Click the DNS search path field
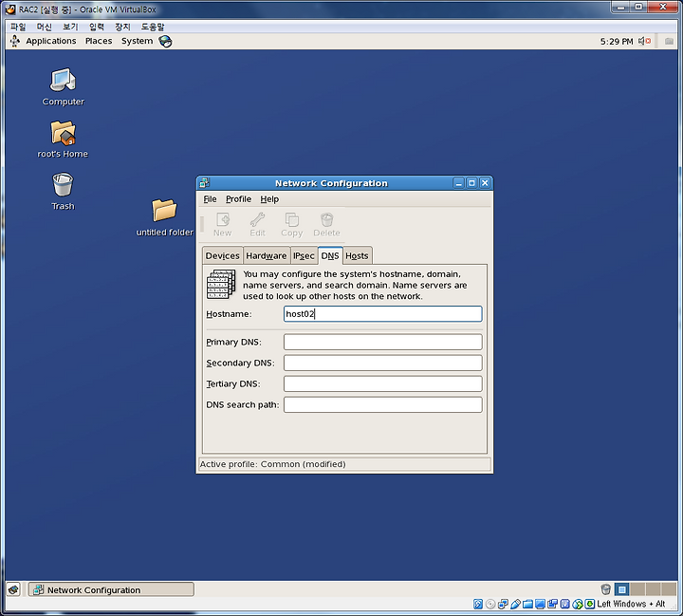This screenshot has width=683, height=616. pos(383,404)
